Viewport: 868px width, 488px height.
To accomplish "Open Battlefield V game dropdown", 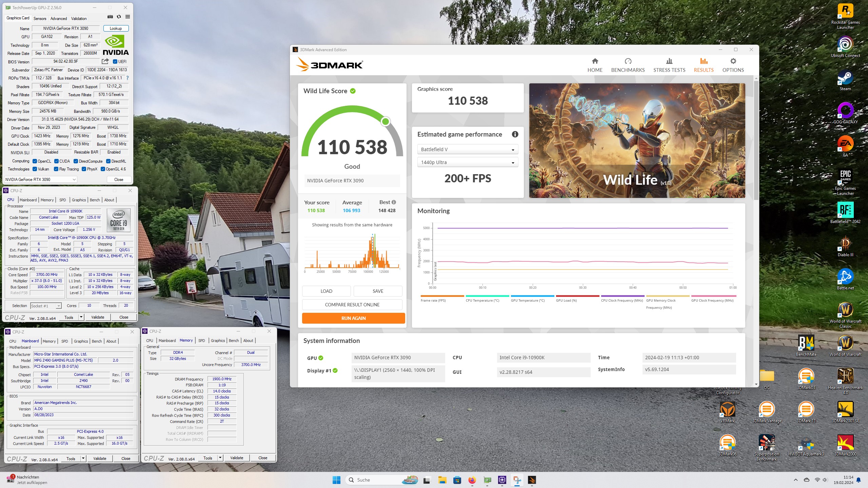I will coord(468,149).
